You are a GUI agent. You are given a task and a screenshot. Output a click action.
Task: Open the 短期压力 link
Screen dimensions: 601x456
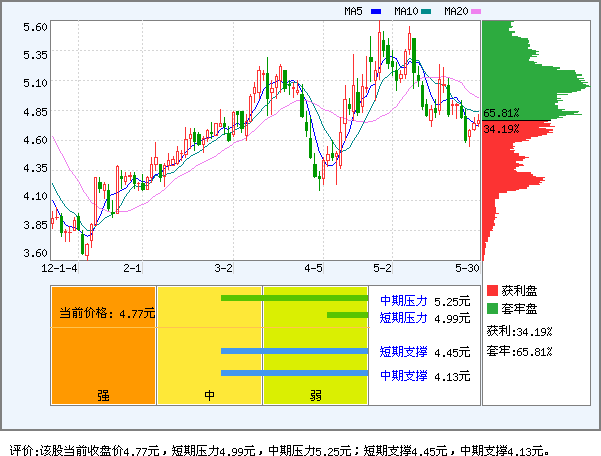[x=404, y=318]
